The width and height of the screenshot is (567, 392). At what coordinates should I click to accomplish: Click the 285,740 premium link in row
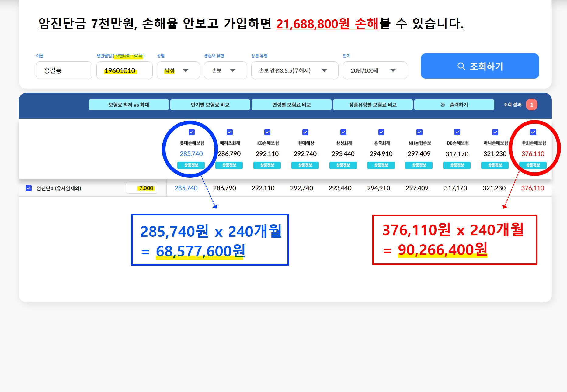(186, 188)
